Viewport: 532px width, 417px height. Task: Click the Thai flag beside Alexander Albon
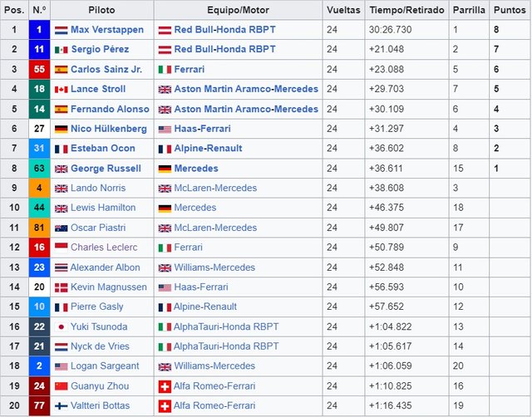click(61, 267)
